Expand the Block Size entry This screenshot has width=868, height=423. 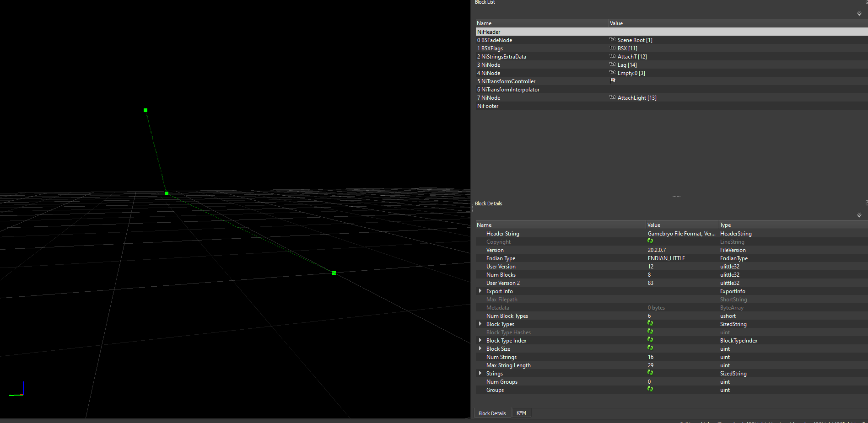click(480, 348)
